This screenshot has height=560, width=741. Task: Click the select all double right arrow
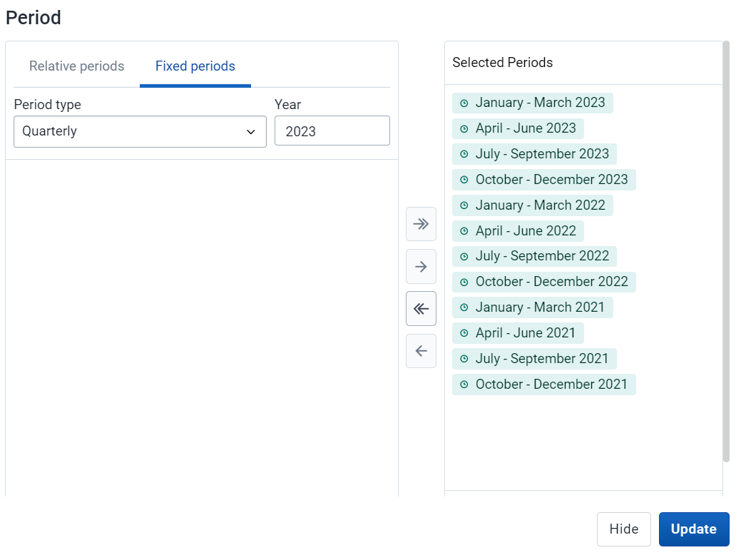pyautogui.click(x=421, y=224)
